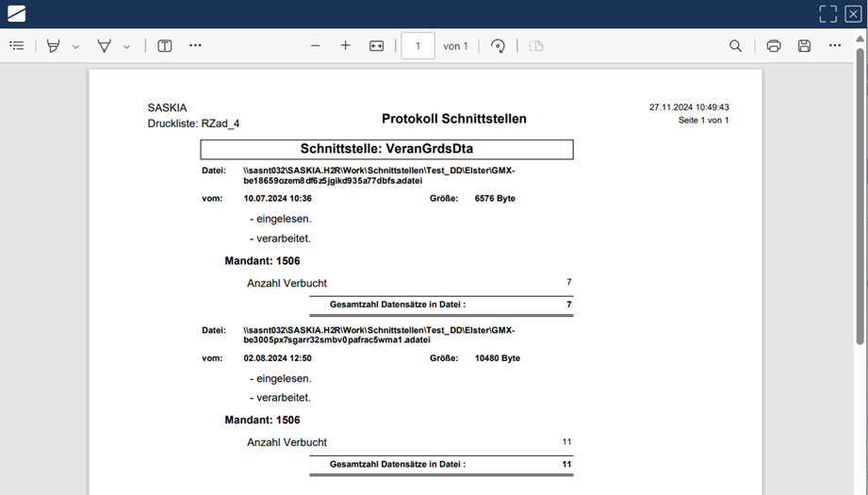Activate the add text box tool
Image resolution: width=868 pixels, height=495 pixels.
[165, 45]
